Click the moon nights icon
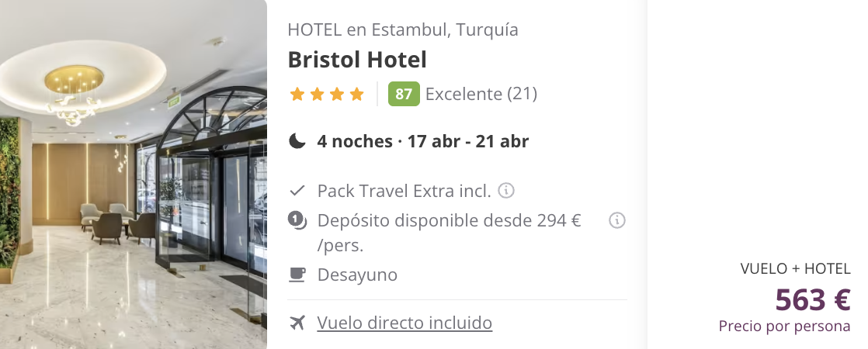The image size is (868, 349). [x=297, y=142]
